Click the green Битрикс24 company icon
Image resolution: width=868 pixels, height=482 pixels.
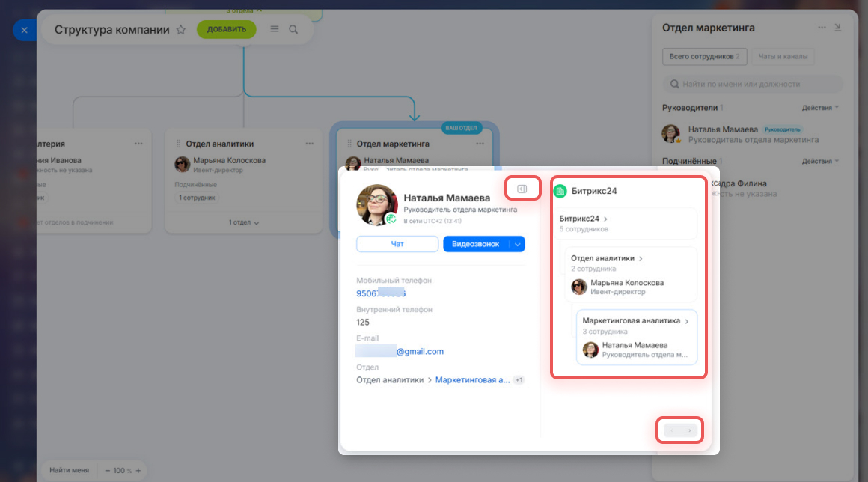click(560, 191)
